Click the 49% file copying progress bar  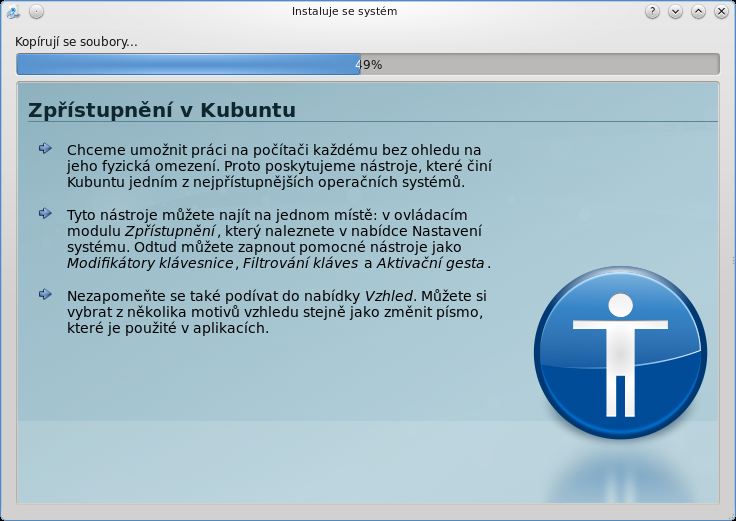click(x=368, y=64)
